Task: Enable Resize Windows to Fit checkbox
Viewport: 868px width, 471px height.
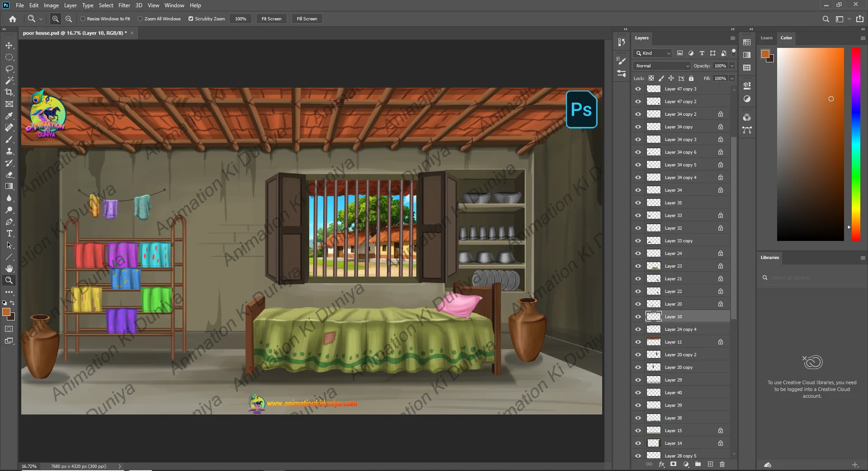Action: pos(83,19)
